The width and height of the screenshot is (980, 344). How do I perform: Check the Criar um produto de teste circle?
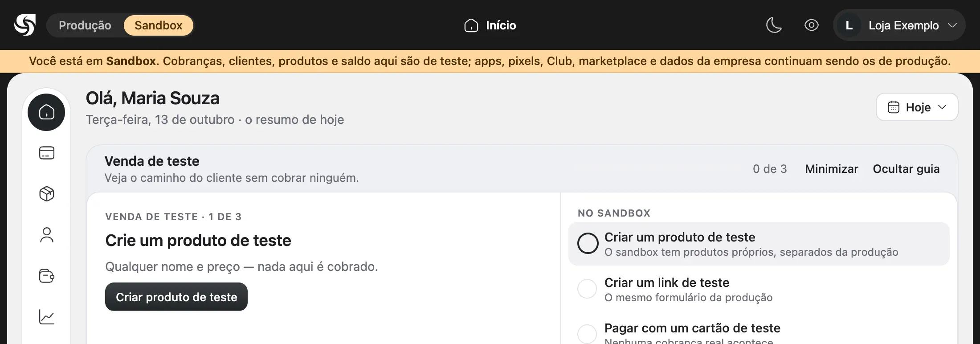[588, 243]
